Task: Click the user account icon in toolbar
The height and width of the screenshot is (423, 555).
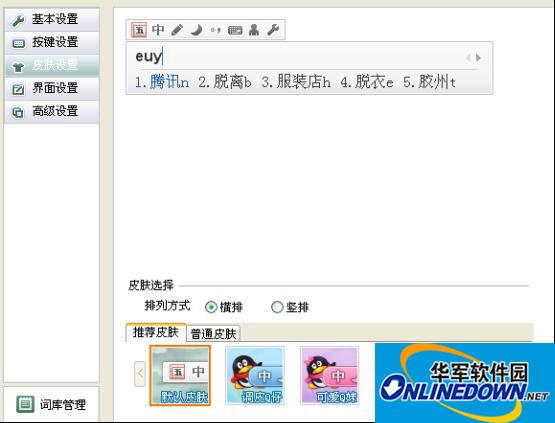Action: (x=254, y=30)
